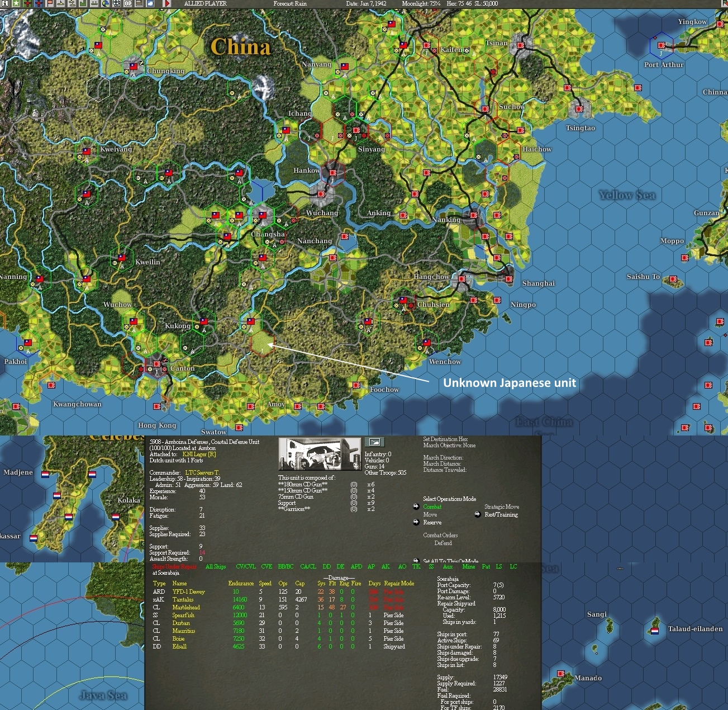Select the Port Arthur base icon
The width and height of the screenshot is (728, 710).
pyautogui.click(x=662, y=45)
